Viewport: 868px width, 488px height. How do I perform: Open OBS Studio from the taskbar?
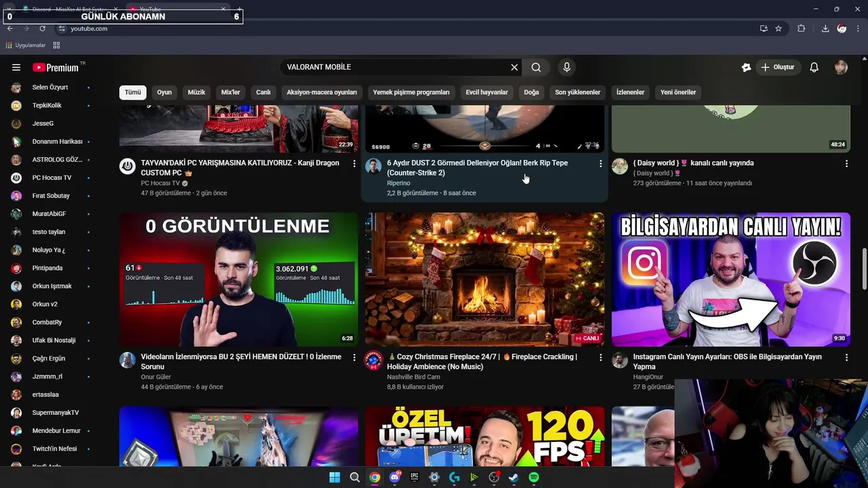click(x=494, y=477)
